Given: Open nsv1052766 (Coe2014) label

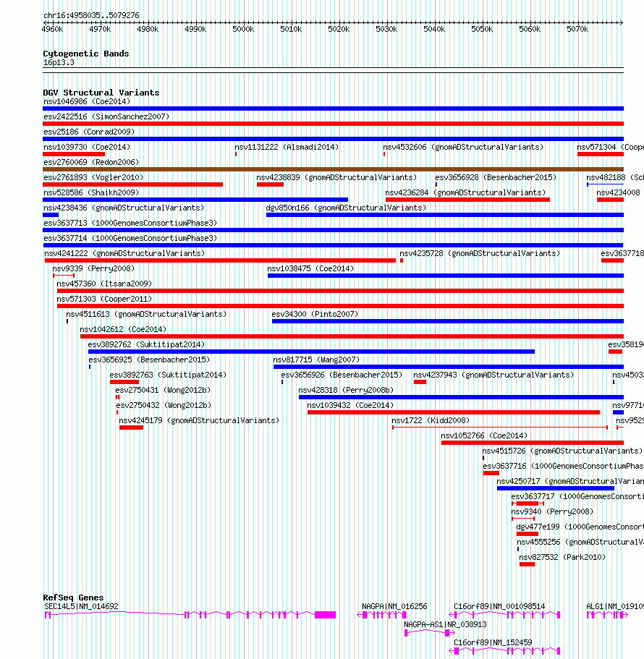Looking at the screenshot, I should (484, 435).
